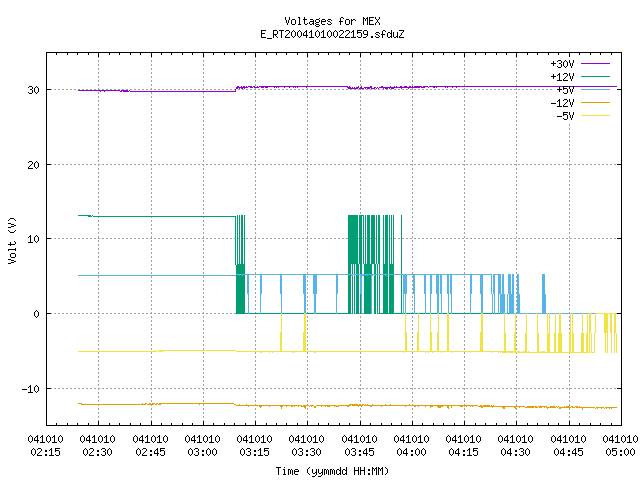
Task: Click the +12V legend label
Action: click(562, 77)
